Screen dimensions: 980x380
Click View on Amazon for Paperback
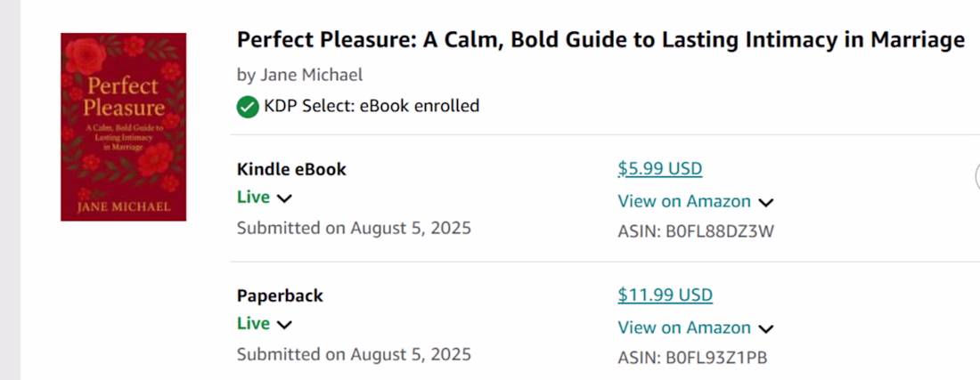coord(684,327)
